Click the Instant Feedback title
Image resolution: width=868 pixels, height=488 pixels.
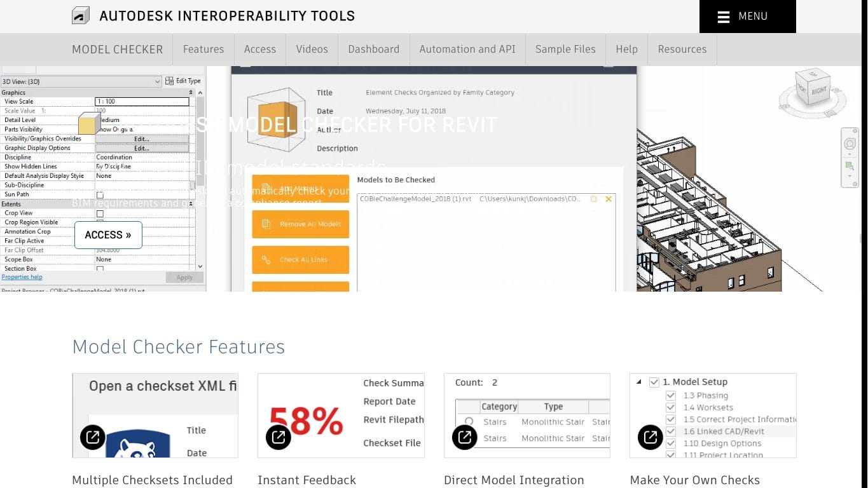[307, 480]
